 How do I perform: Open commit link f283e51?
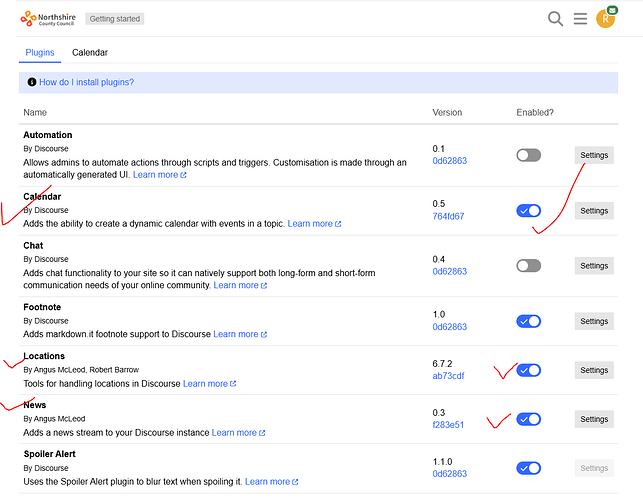[448, 425]
